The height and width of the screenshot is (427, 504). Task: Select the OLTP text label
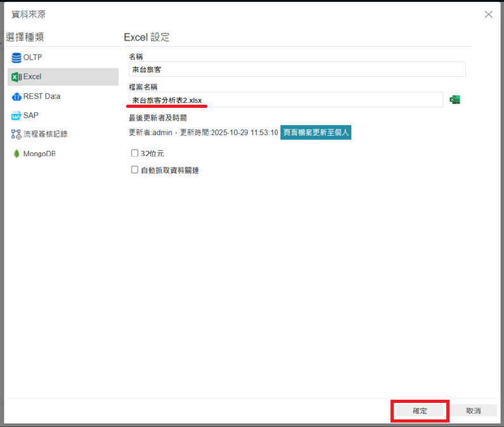pos(32,58)
